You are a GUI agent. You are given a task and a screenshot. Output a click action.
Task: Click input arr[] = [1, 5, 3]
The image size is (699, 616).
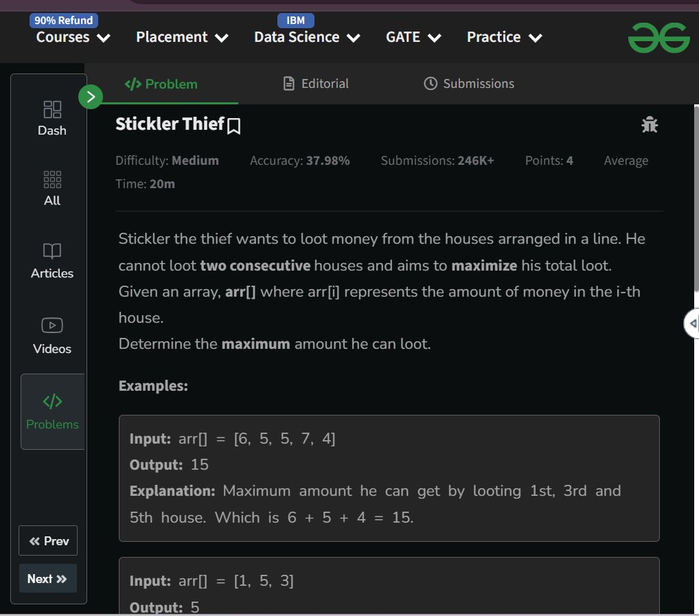click(211, 581)
